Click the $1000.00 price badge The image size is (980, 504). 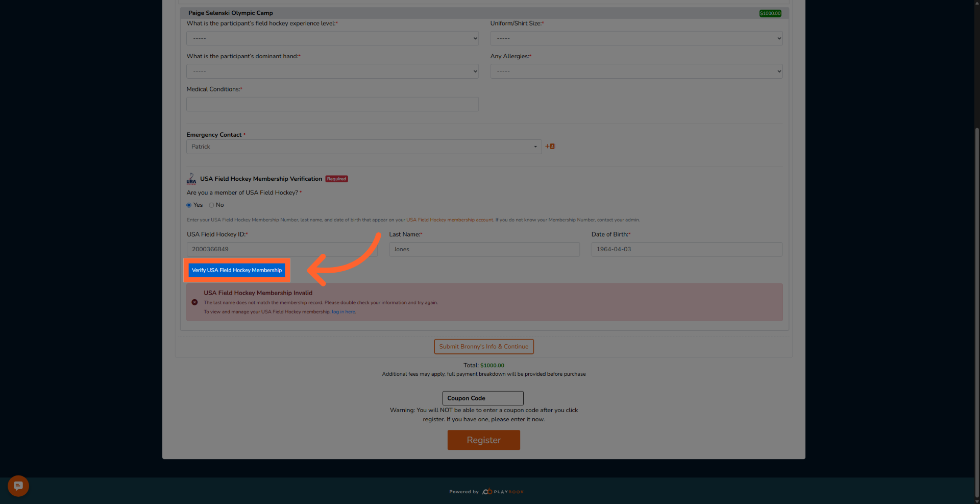(770, 13)
